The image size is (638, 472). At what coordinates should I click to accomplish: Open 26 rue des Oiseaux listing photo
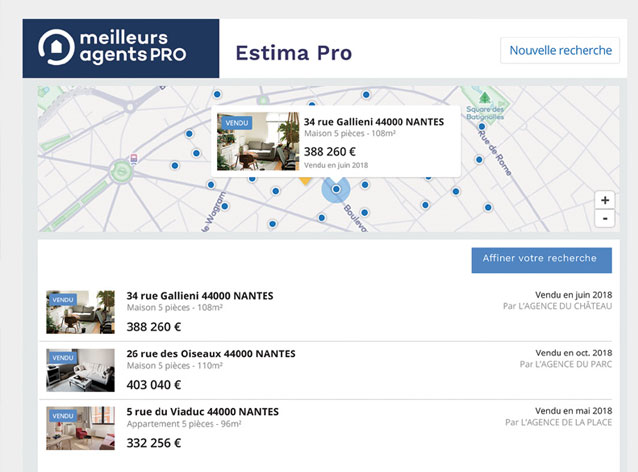[x=80, y=369]
